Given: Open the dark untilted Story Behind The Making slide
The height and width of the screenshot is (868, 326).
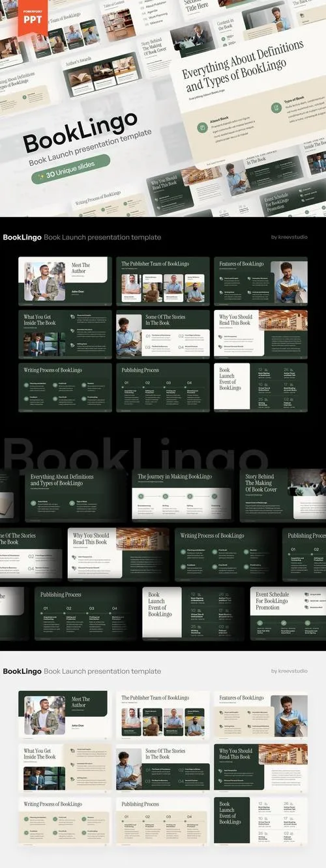Looking at the screenshot, I should (282, 496).
